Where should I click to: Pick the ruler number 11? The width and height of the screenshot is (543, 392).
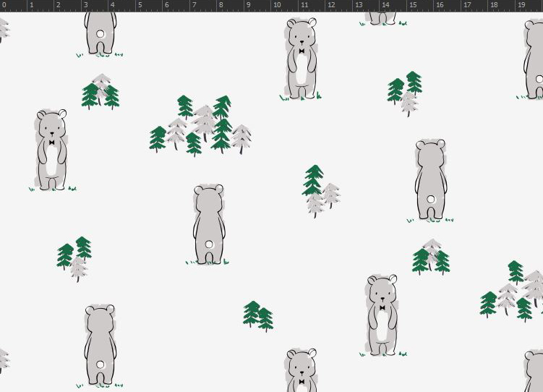pos(304,5)
